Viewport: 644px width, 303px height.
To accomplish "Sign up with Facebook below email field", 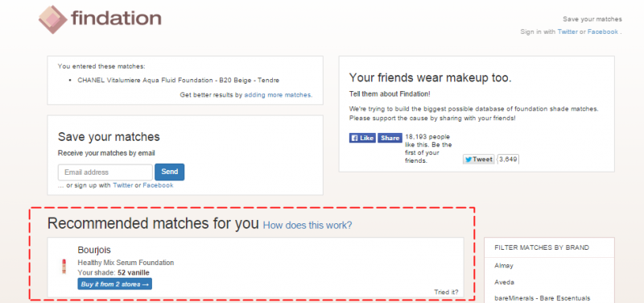I will (x=158, y=185).
